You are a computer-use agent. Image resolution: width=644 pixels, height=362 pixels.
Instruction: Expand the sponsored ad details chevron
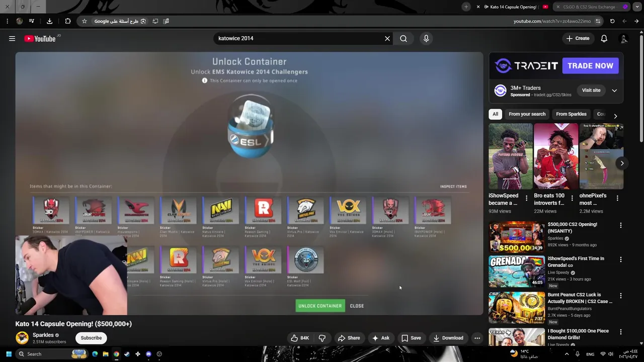pos(614,90)
